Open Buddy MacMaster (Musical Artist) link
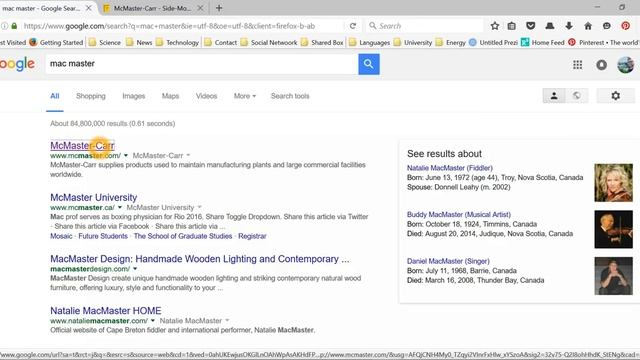 459,214
